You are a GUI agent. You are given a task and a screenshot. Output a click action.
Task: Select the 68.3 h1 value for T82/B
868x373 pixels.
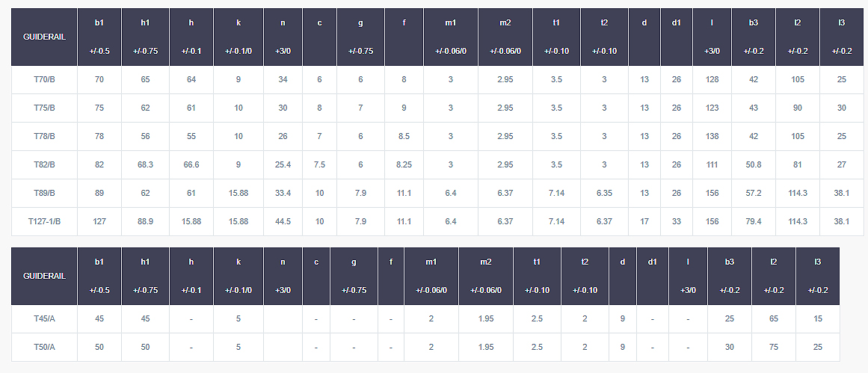coord(145,164)
